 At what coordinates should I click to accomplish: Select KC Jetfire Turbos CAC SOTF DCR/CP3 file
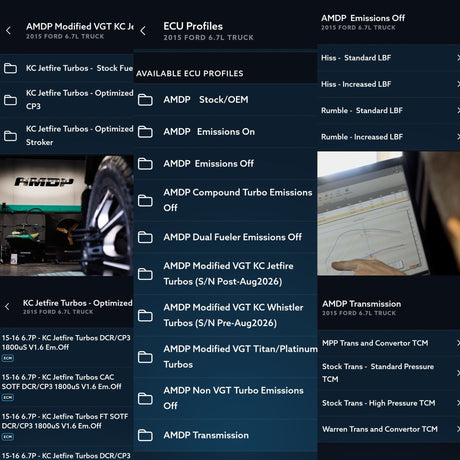67,387
